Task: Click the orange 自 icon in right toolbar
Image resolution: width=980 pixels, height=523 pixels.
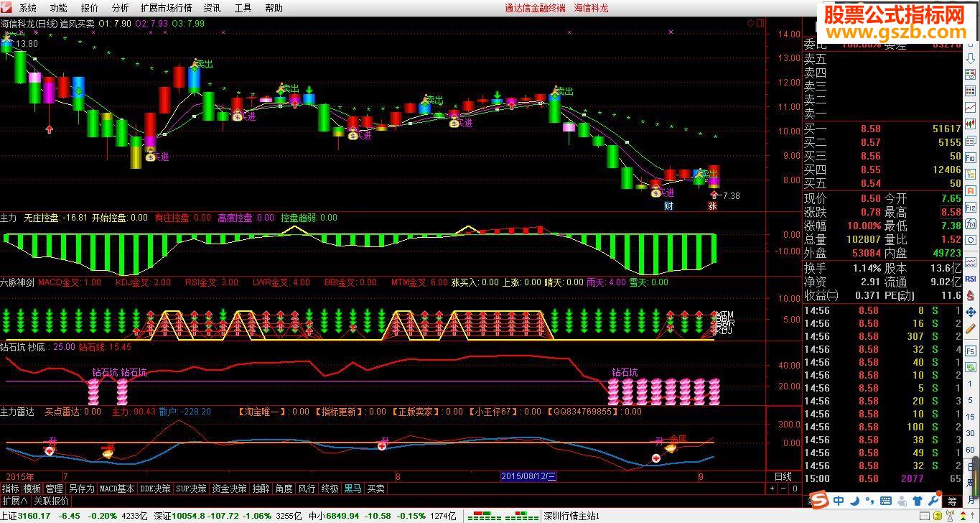Action: point(971,193)
